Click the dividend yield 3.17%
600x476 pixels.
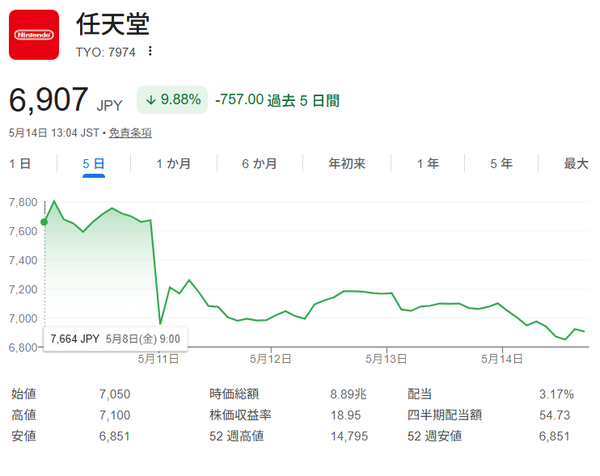click(x=556, y=394)
